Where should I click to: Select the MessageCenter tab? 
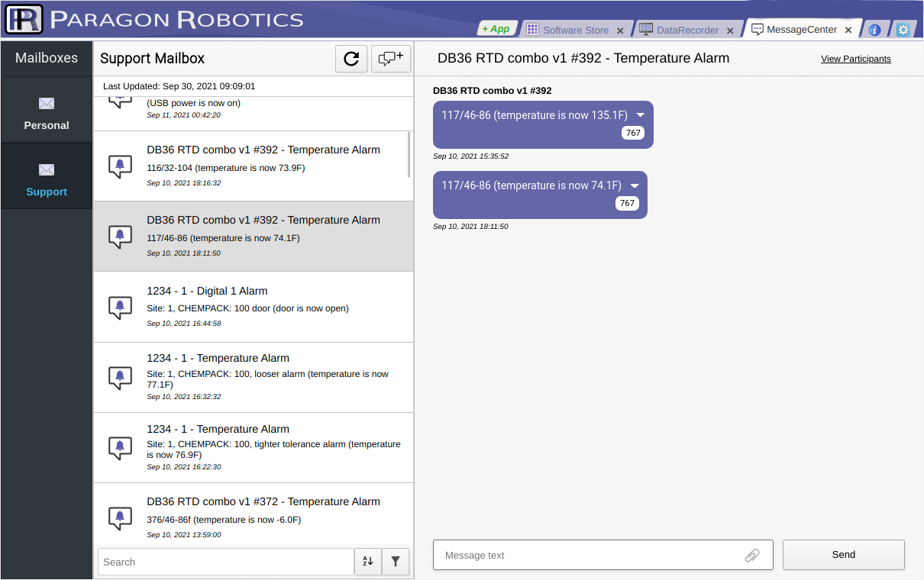[x=802, y=30]
